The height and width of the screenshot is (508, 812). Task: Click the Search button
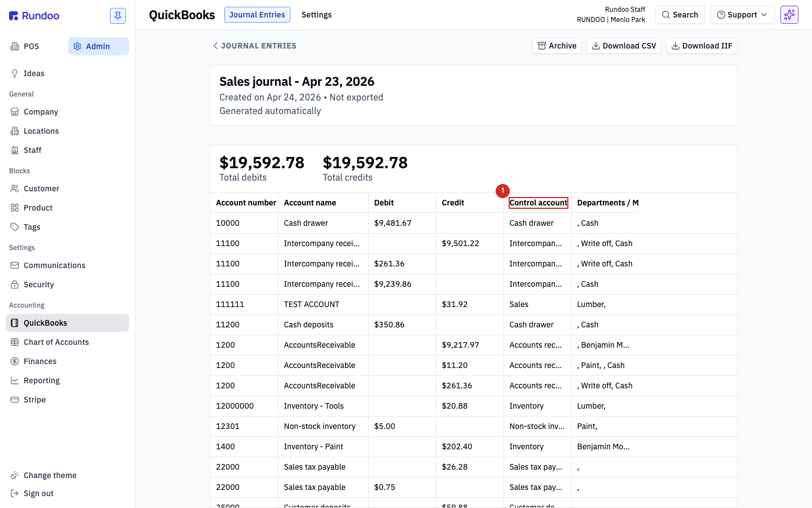[x=679, y=15]
